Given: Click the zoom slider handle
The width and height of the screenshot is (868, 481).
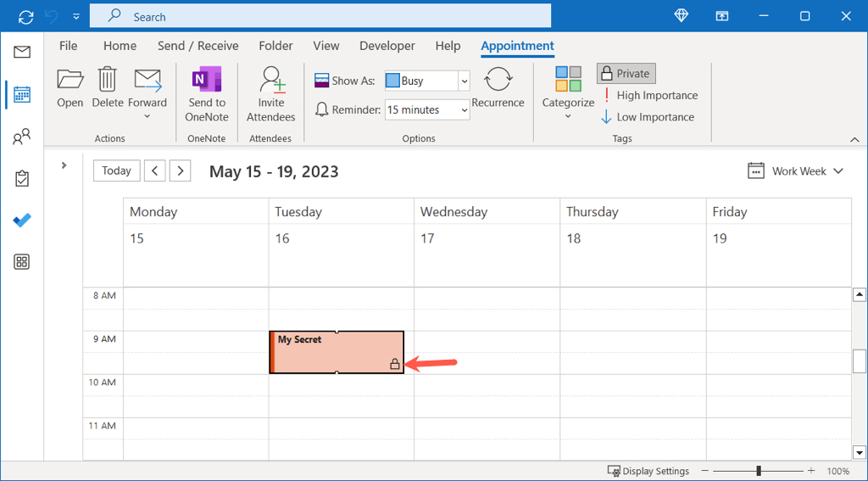Looking at the screenshot, I should tap(759, 471).
